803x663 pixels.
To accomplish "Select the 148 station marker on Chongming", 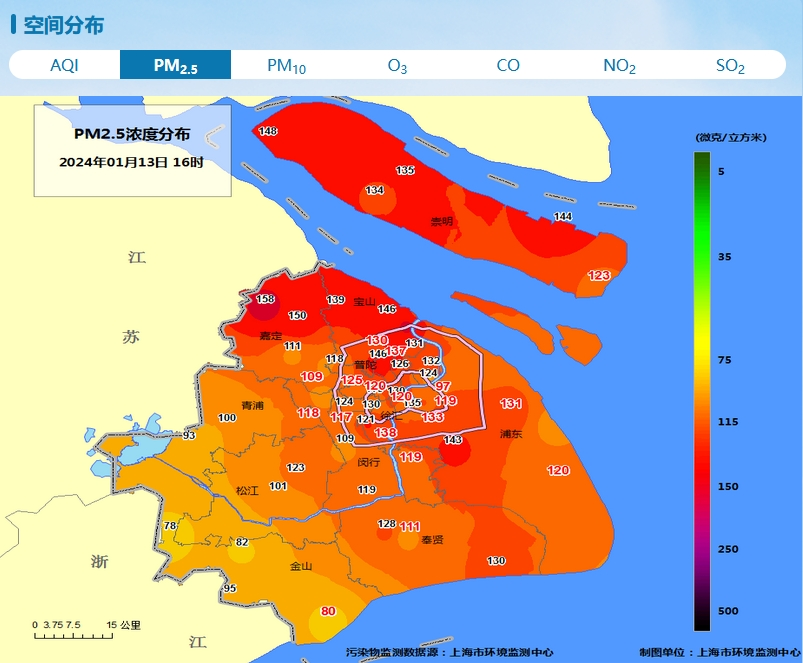I will 268,132.
